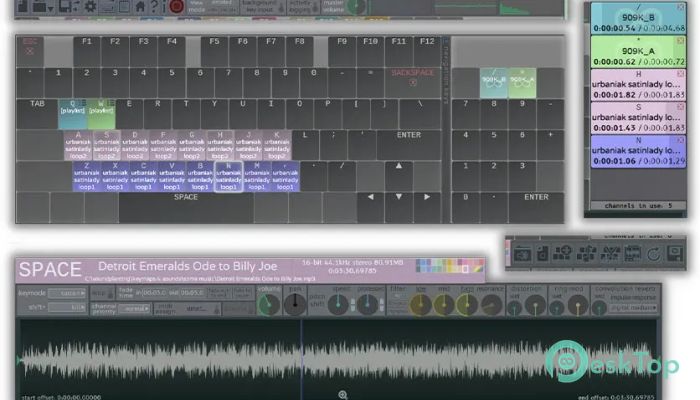This screenshot has width=700, height=400.
Task: Click the add-keys plus icon in lower toolbar
Action: [x=562, y=254]
